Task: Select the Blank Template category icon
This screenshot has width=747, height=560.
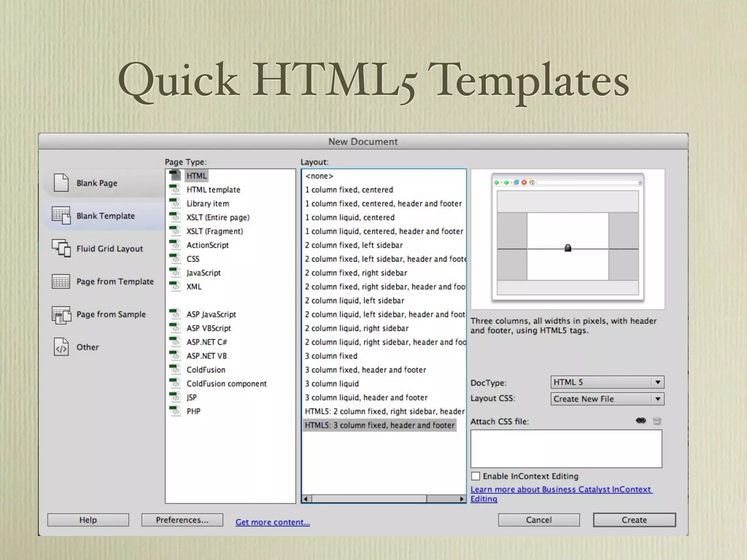Action: (61, 215)
